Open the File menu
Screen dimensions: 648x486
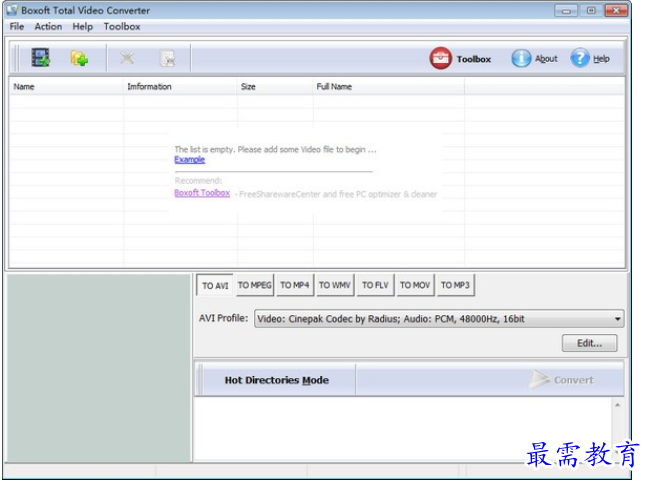[17, 26]
